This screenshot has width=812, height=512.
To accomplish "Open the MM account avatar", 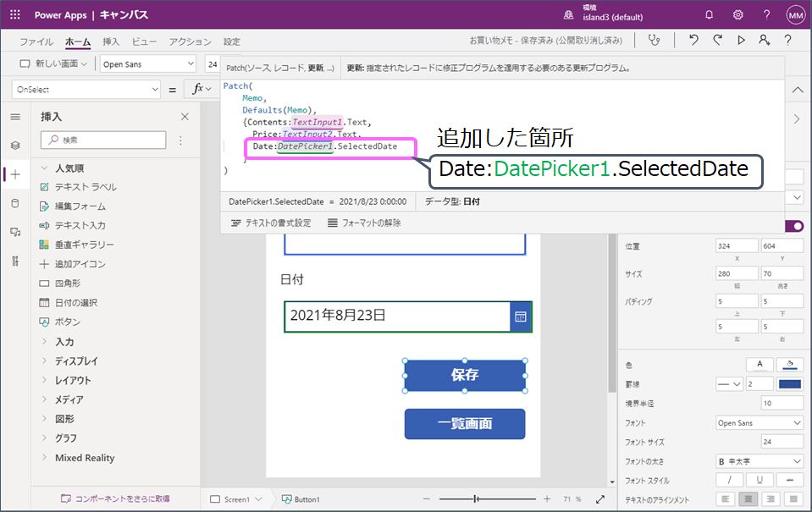I will click(x=795, y=15).
